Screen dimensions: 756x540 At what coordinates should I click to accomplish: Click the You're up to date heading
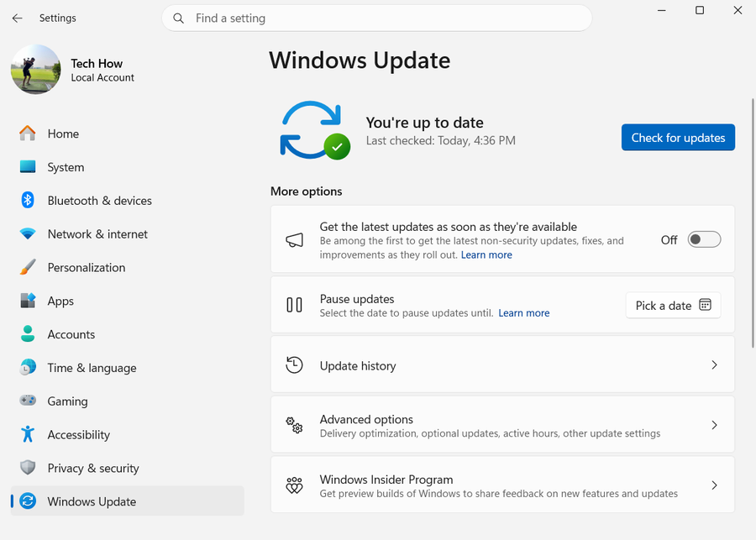pos(424,123)
